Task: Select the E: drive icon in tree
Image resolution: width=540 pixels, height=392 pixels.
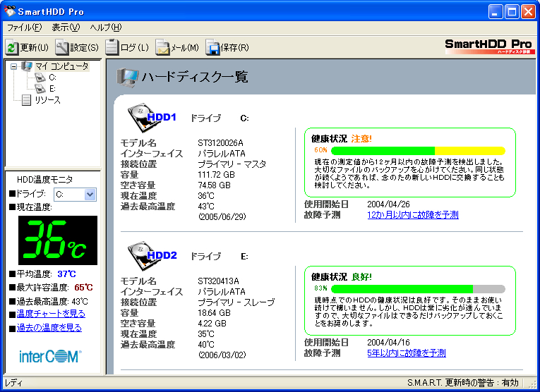Action: point(40,89)
